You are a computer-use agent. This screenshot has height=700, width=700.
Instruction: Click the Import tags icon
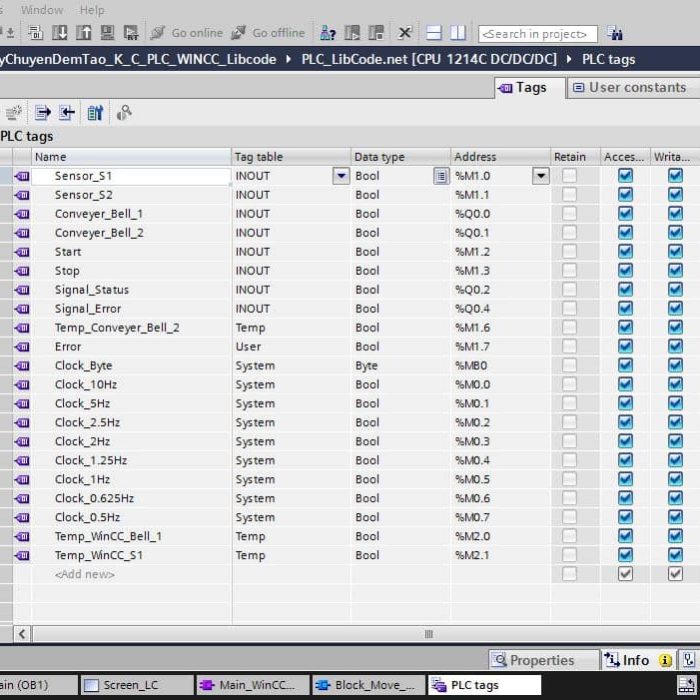tap(67, 112)
